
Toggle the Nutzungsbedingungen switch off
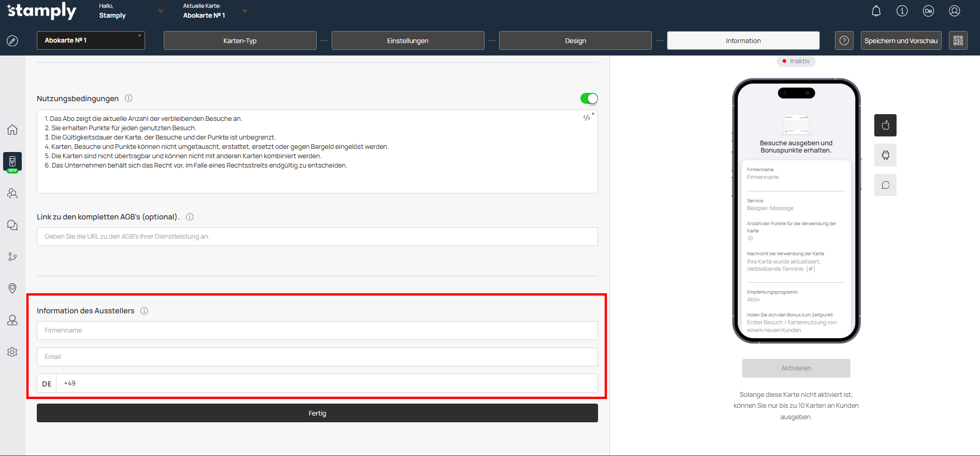coord(589,99)
